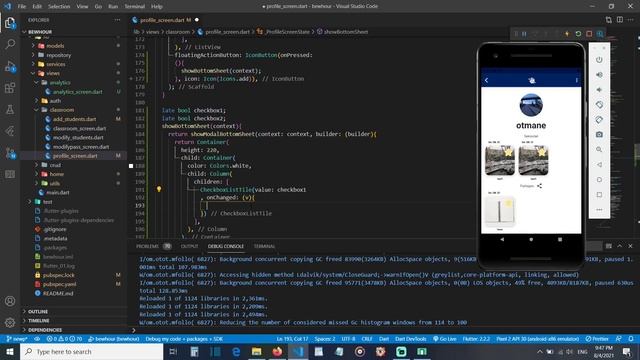Click Ln 193, Col 17 in status bar
The image size is (640, 360).
coord(292,339)
